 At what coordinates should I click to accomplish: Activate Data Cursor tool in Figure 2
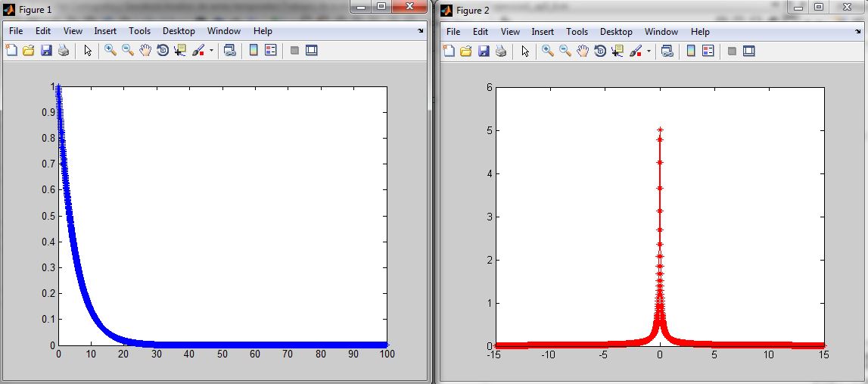618,51
